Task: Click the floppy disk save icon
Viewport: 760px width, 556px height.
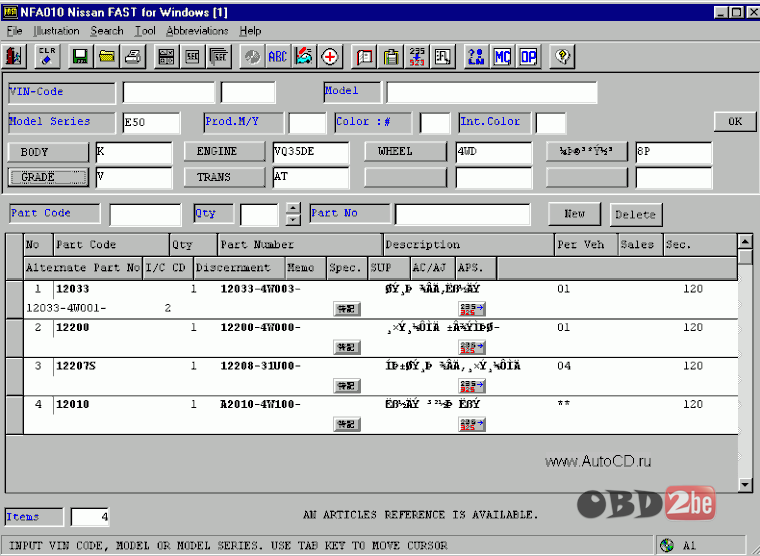Action: (x=80, y=57)
